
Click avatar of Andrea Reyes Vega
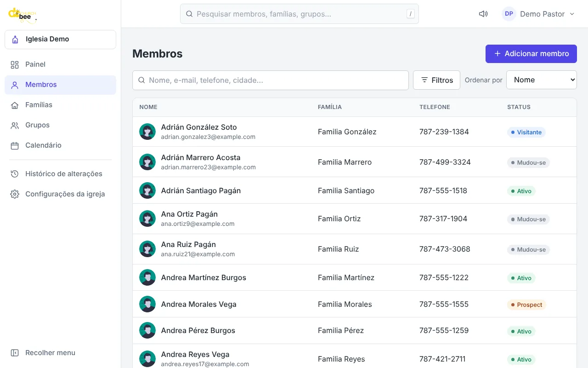click(x=147, y=359)
